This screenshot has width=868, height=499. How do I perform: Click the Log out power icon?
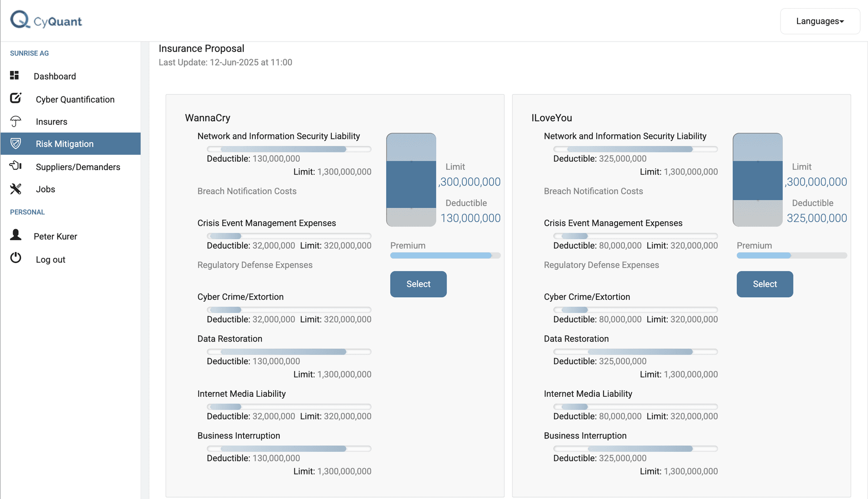click(16, 258)
